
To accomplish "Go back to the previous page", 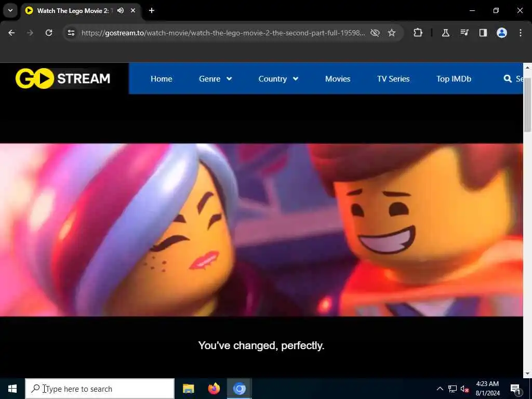I will (11, 33).
